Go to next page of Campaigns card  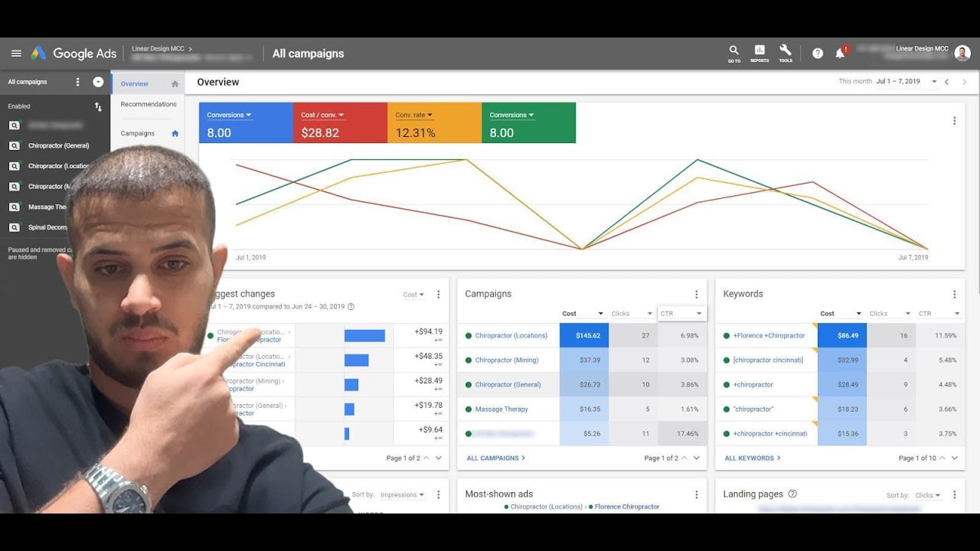click(x=697, y=458)
